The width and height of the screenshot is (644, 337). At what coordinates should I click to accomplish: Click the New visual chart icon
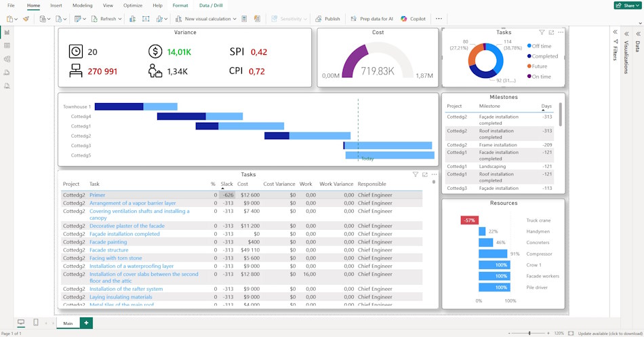(132, 19)
